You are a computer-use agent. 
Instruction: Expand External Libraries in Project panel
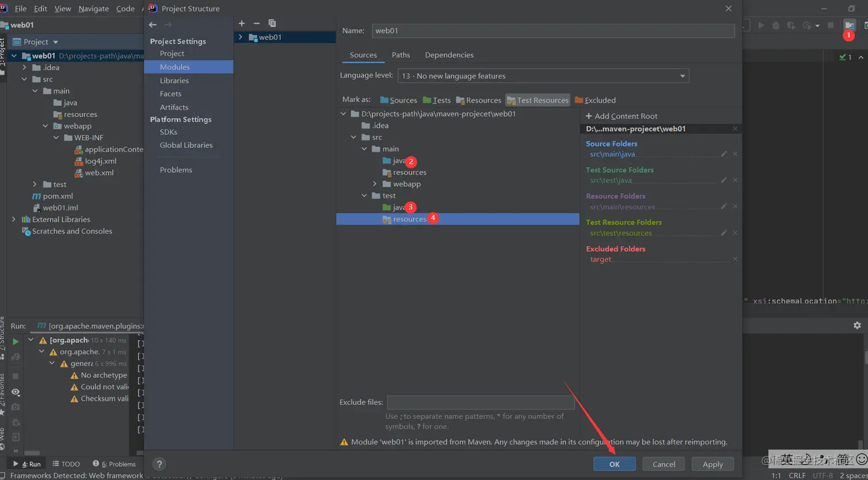pyautogui.click(x=14, y=220)
